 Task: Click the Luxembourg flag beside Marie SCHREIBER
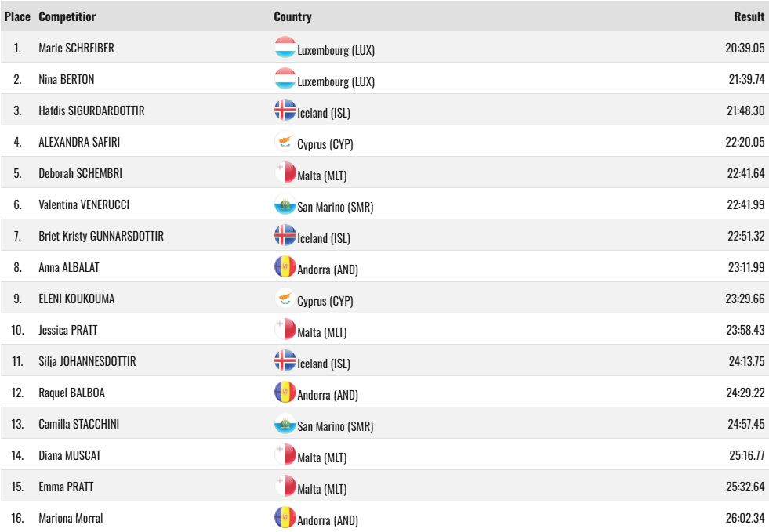[285, 47]
